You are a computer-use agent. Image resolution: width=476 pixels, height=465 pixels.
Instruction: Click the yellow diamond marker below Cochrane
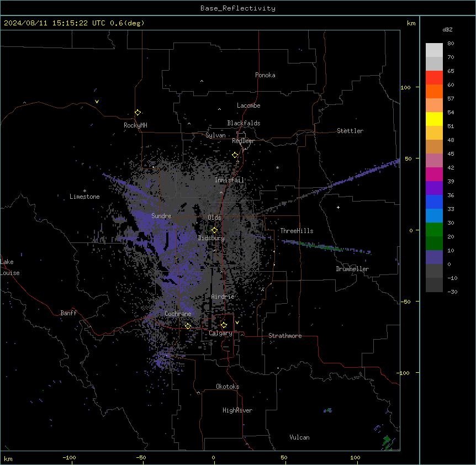(188, 326)
